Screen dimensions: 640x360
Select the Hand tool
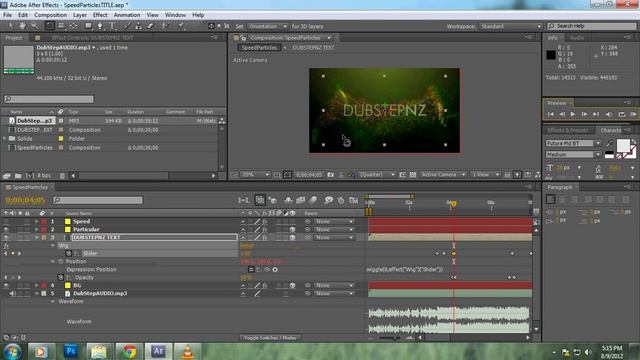click(x=22, y=26)
